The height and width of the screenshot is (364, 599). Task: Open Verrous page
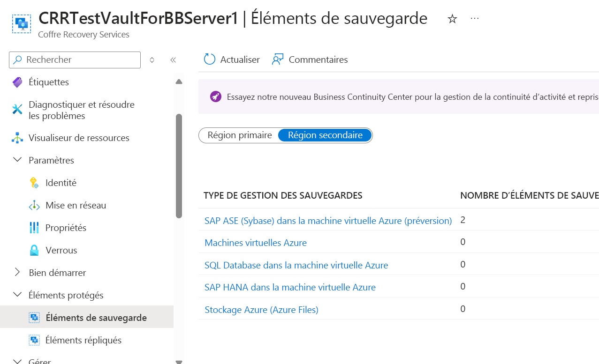[x=61, y=250]
